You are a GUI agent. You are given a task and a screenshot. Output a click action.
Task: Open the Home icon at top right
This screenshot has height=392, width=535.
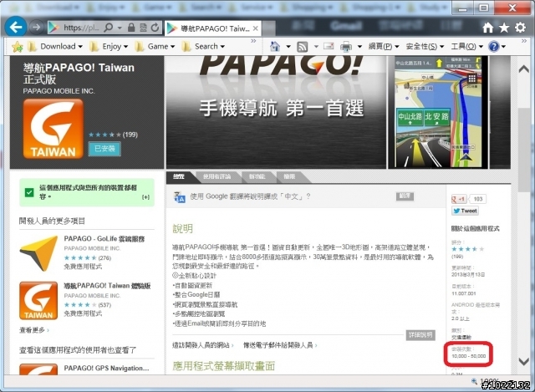[488, 28]
